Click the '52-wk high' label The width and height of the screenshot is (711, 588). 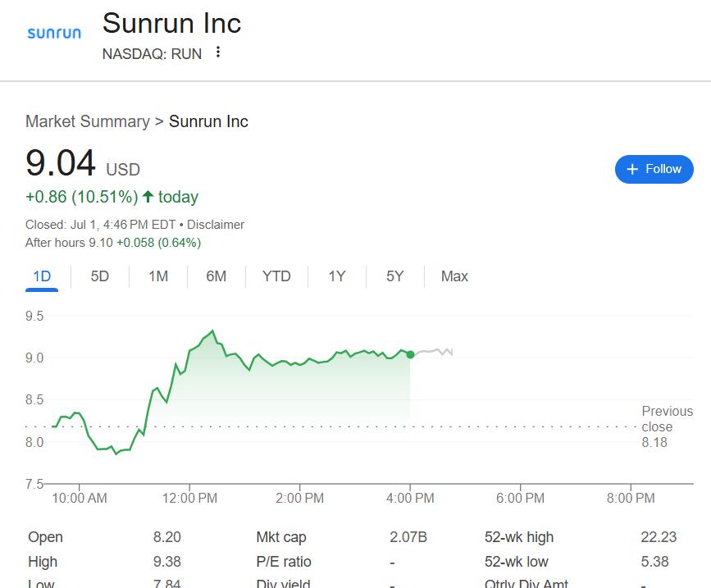[519, 537]
